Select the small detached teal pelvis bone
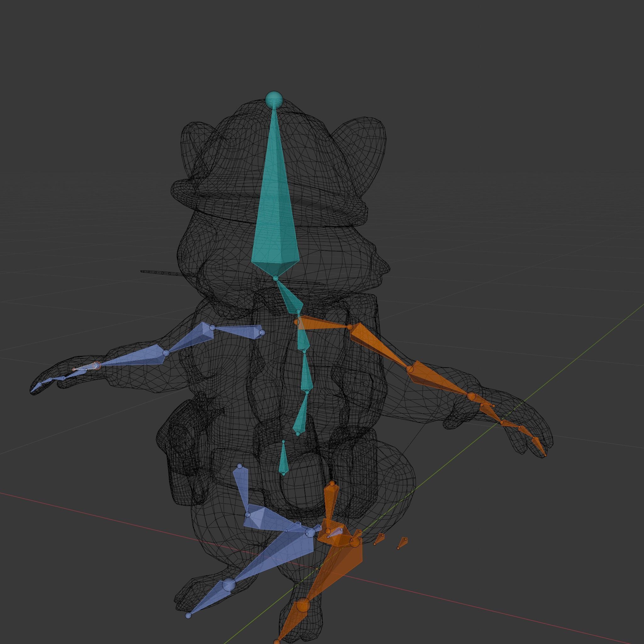 pos(283,459)
